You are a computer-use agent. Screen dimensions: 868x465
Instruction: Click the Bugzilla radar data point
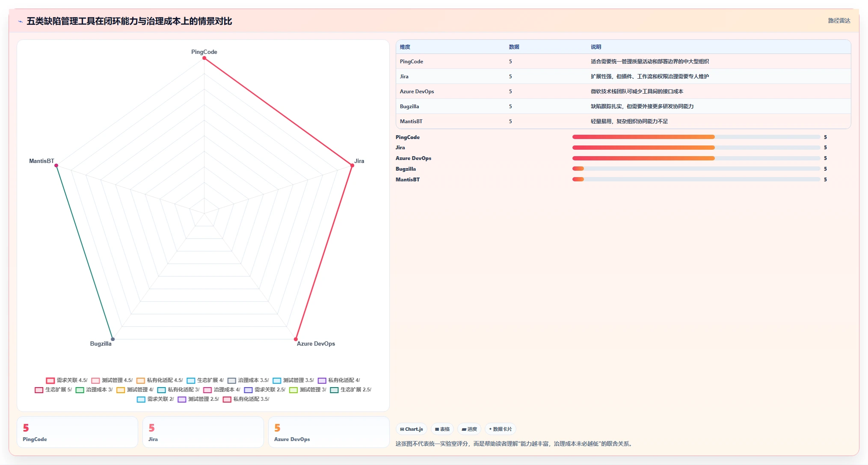tap(113, 339)
